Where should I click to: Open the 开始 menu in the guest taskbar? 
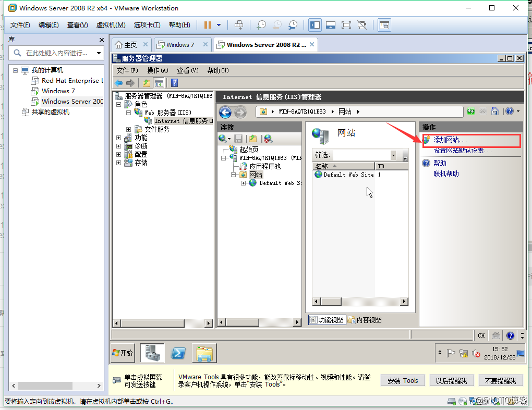tap(123, 353)
